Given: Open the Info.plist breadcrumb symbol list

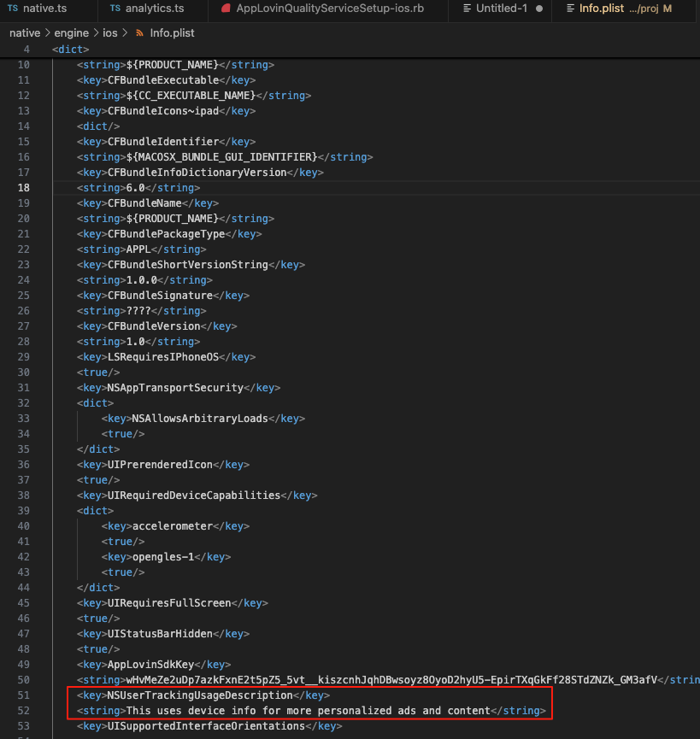Looking at the screenshot, I should point(174,33).
